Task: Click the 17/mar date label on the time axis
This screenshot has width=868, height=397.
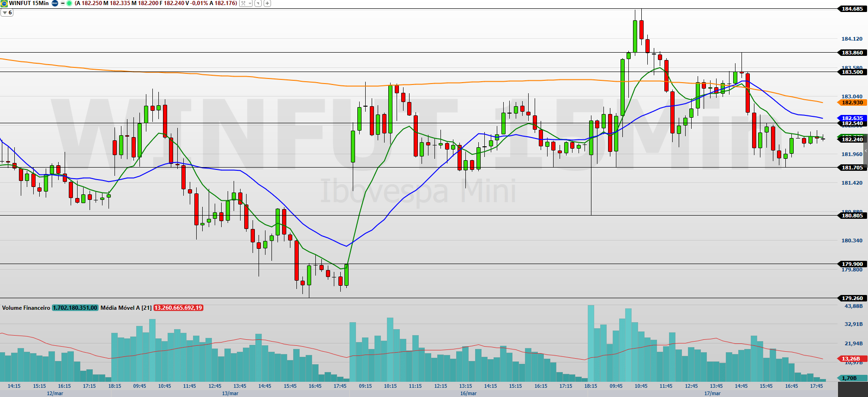Action: click(712, 393)
